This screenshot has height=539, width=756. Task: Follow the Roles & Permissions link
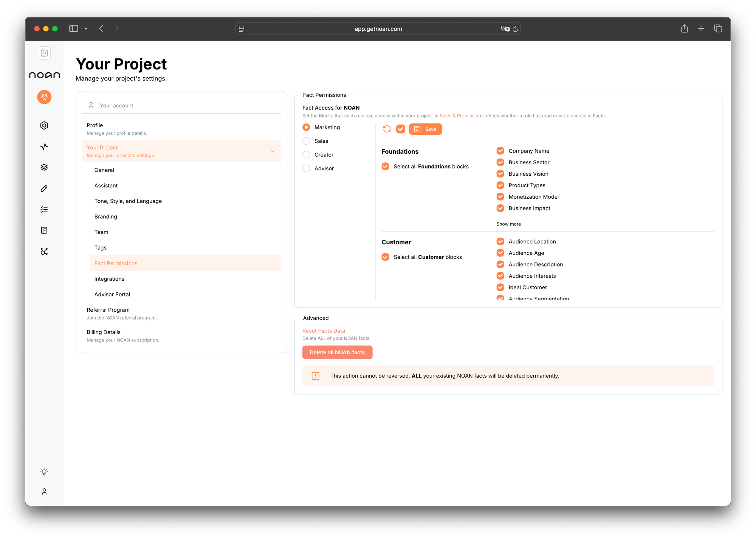[461, 116]
